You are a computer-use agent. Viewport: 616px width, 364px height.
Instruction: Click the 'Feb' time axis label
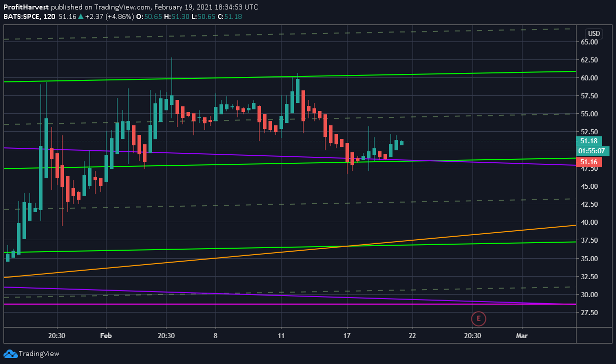106,336
